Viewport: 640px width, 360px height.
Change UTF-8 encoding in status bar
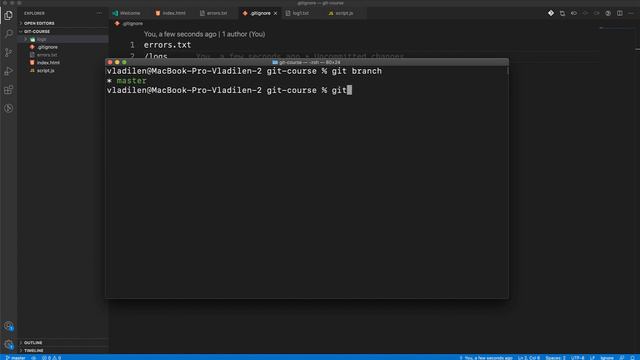click(x=578, y=358)
